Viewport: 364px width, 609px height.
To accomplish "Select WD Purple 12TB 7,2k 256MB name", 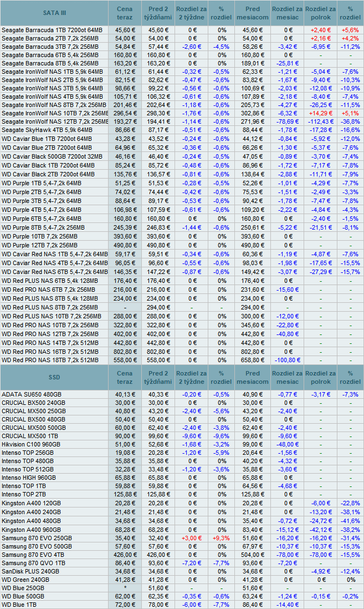I will tap(39, 245).
